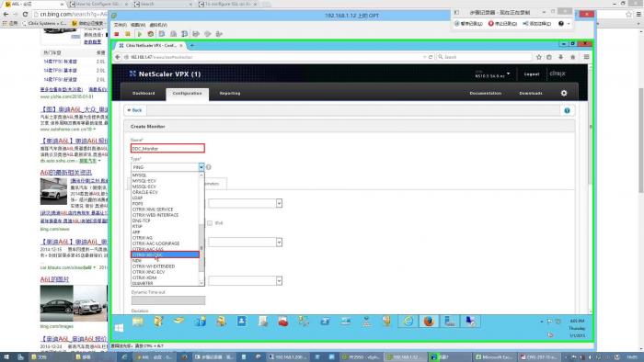Open the NetScaler Downloads link

pos(531,94)
